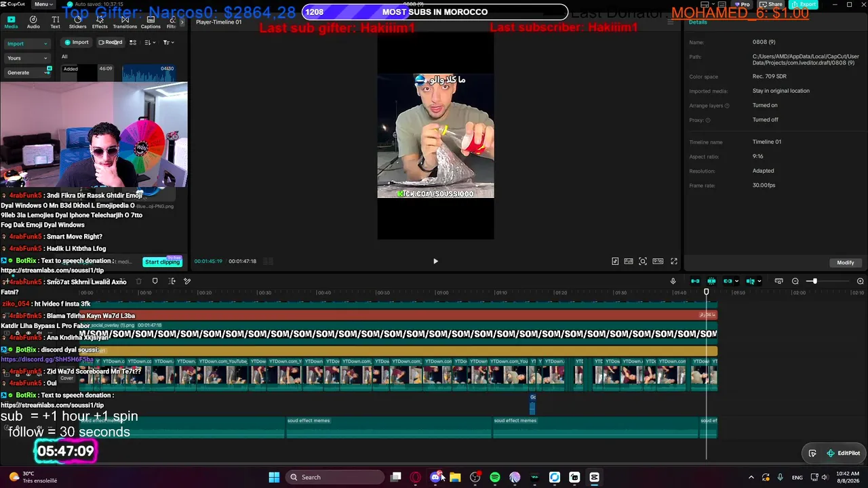Select the Added media clip thumbnail
The width and height of the screenshot is (868, 488).
(88, 73)
